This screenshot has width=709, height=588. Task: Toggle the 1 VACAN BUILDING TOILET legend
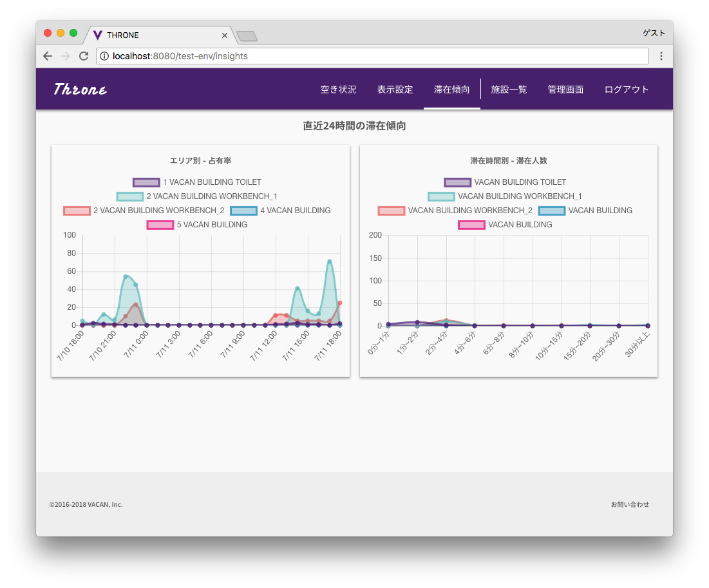pyautogui.click(x=197, y=182)
